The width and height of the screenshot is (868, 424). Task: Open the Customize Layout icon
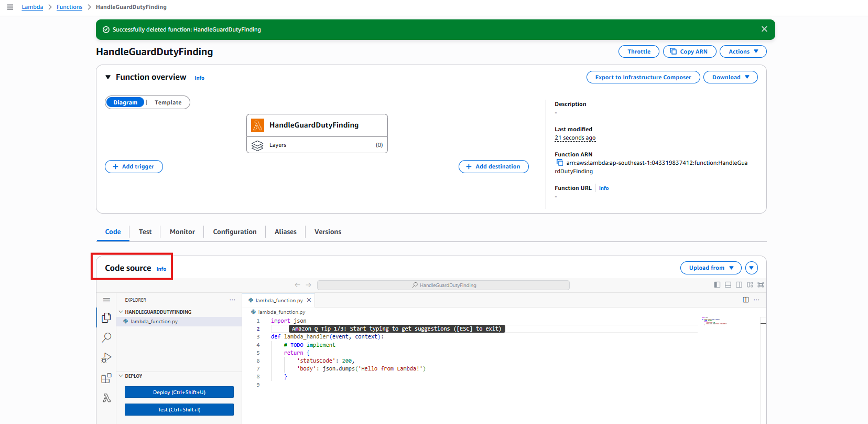click(750, 285)
